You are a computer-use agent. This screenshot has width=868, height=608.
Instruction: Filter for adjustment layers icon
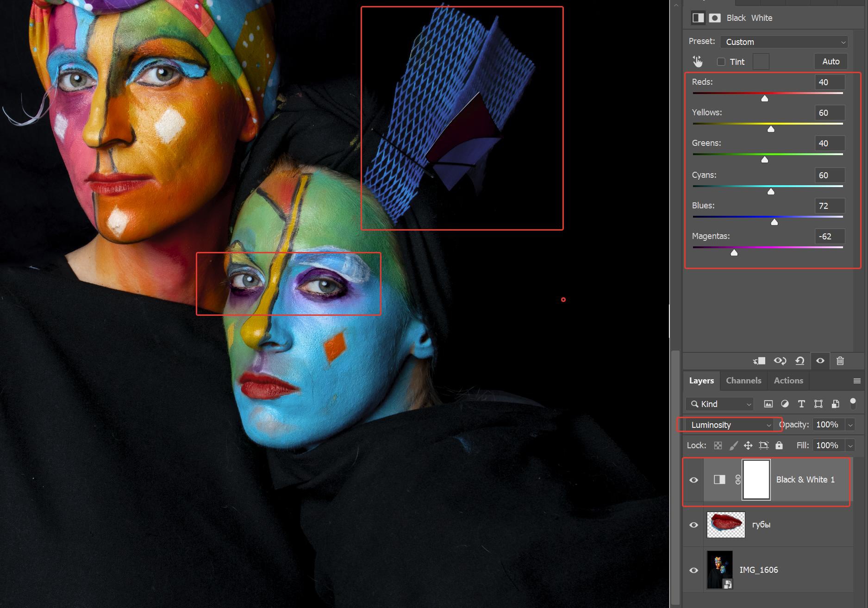pos(785,404)
